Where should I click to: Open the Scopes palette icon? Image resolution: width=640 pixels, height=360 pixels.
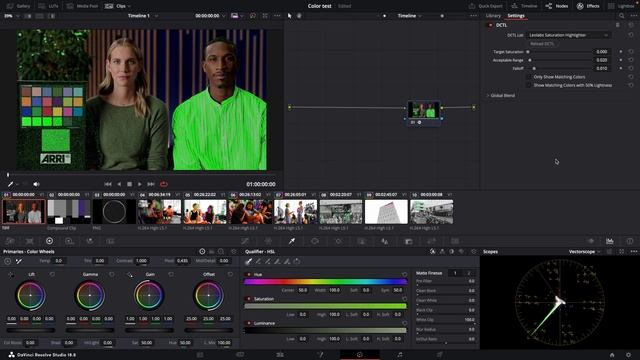(609, 241)
